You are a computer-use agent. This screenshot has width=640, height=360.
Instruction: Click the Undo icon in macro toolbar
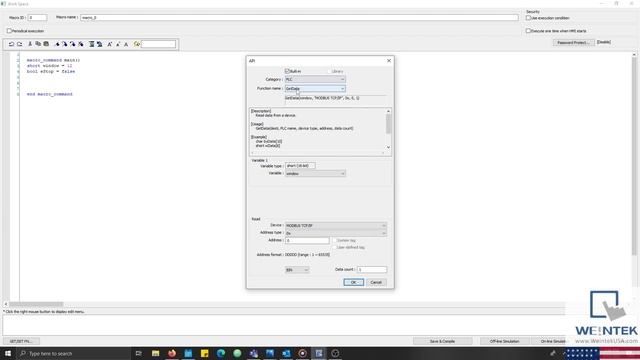tap(11, 44)
